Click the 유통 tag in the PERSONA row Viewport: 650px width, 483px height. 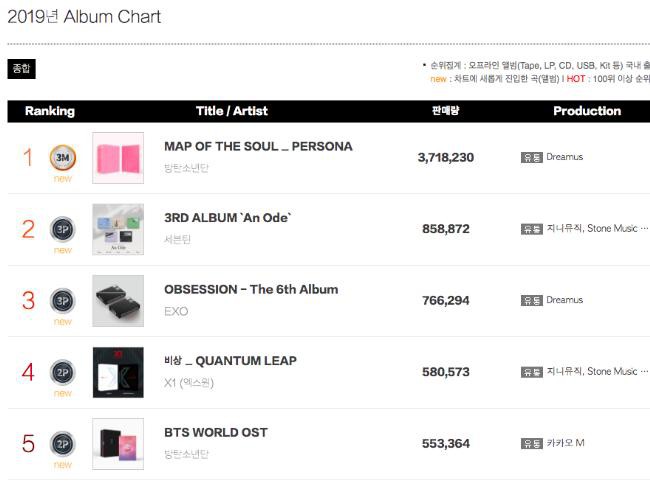click(x=531, y=158)
